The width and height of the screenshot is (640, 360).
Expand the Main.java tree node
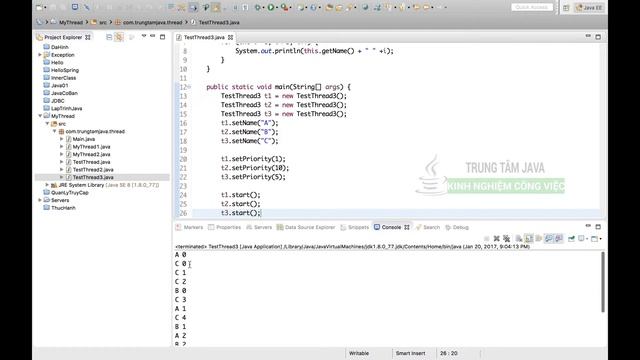(62, 139)
